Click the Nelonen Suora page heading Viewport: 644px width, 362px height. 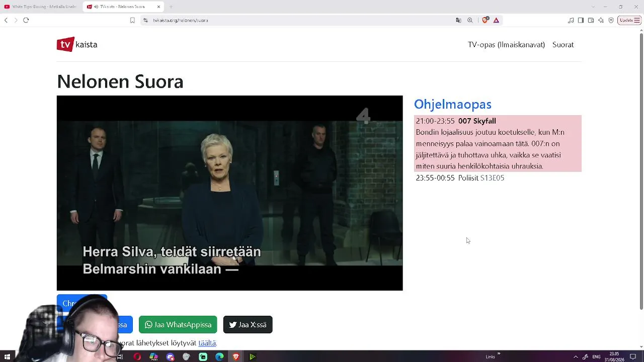(x=120, y=81)
